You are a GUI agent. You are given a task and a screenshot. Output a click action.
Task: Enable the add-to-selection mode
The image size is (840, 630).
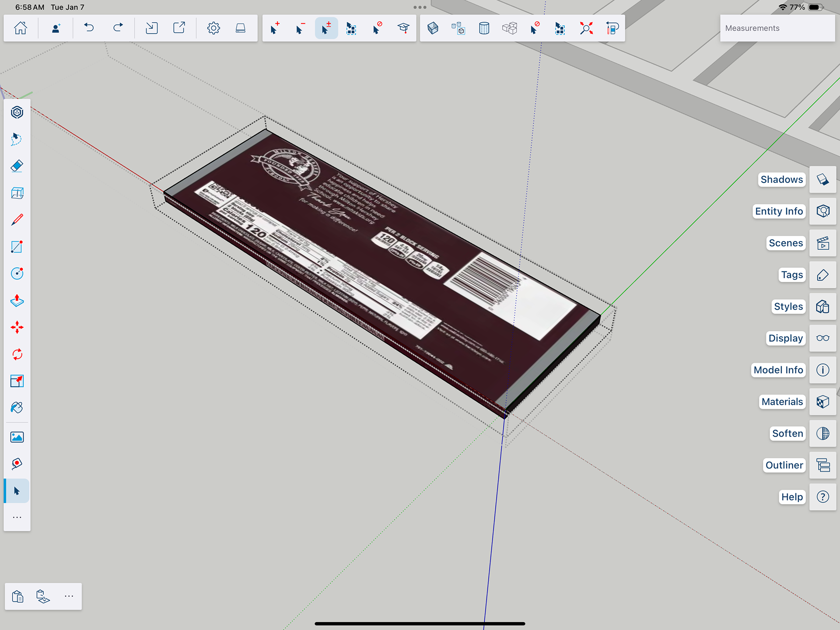coord(274,28)
